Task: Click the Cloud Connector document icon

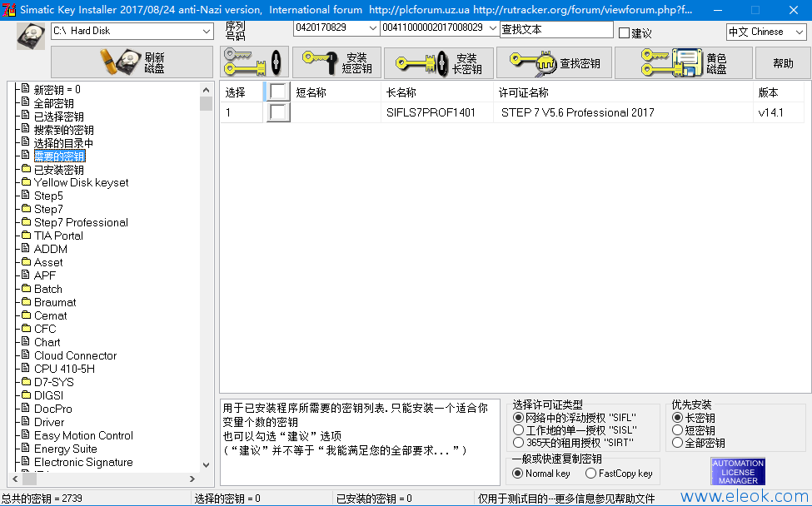Action: [25, 355]
